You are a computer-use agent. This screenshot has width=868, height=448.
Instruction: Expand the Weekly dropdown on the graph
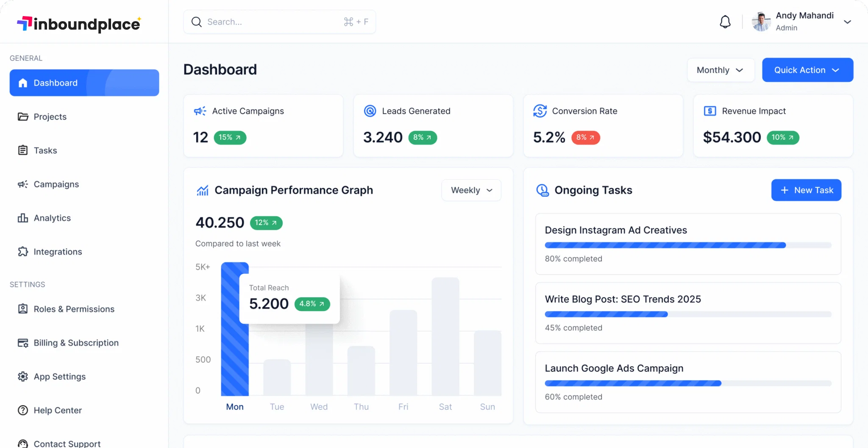[471, 190]
